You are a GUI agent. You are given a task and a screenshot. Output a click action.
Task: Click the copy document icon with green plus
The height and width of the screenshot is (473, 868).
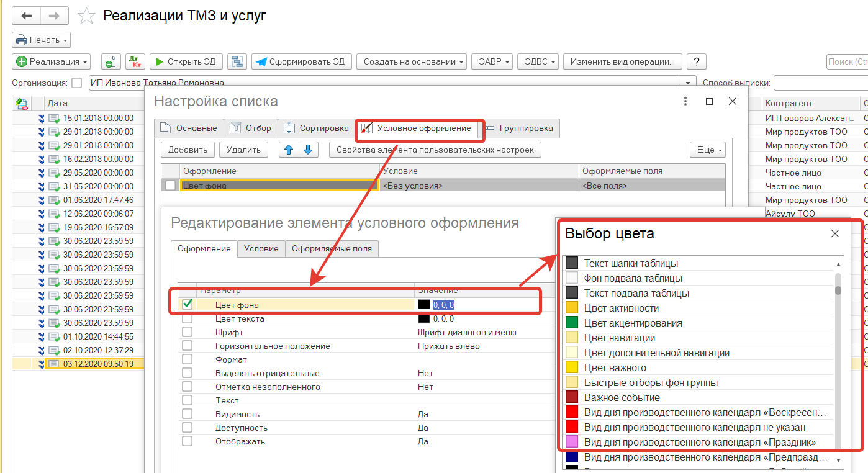[110, 61]
